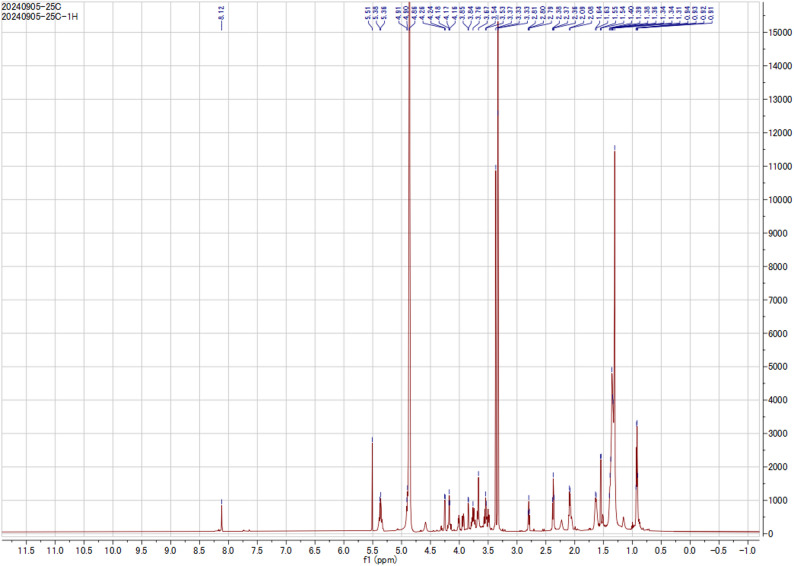Click the 3000 intensity tick label
Viewport: 794px width, 566px height.
pyautogui.click(x=779, y=433)
